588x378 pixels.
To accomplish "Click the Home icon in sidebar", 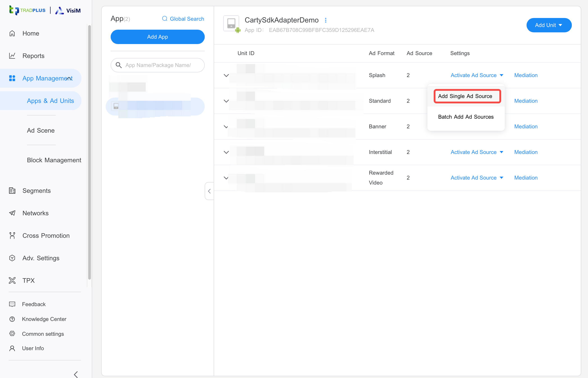I will 12,33.
